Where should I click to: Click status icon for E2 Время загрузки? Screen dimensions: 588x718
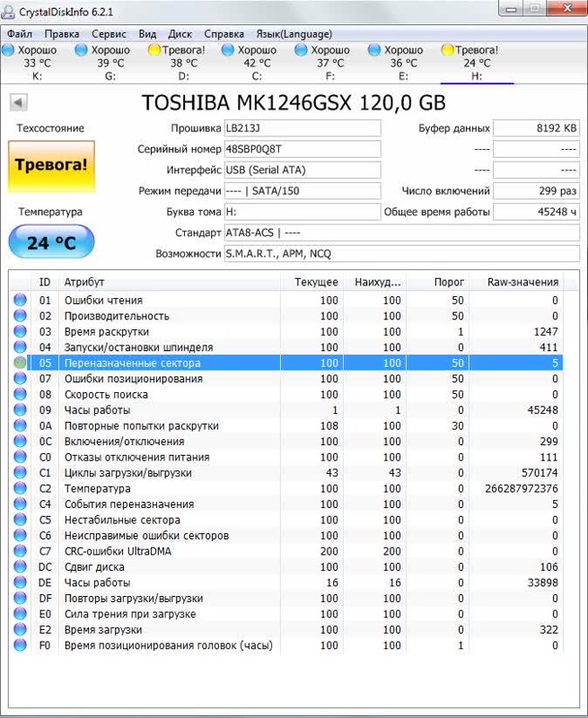[x=20, y=629]
